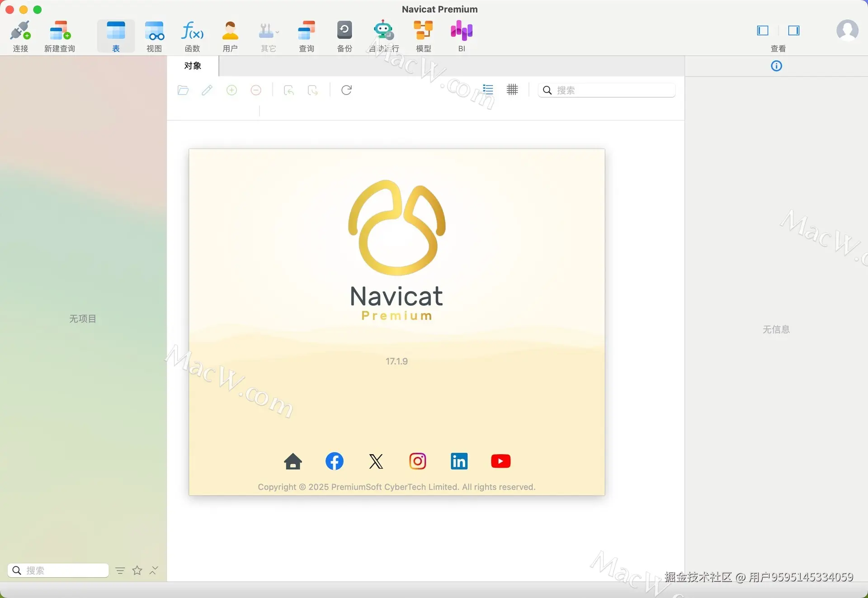Open the sidebar filter options icon

(x=120, y=570)
